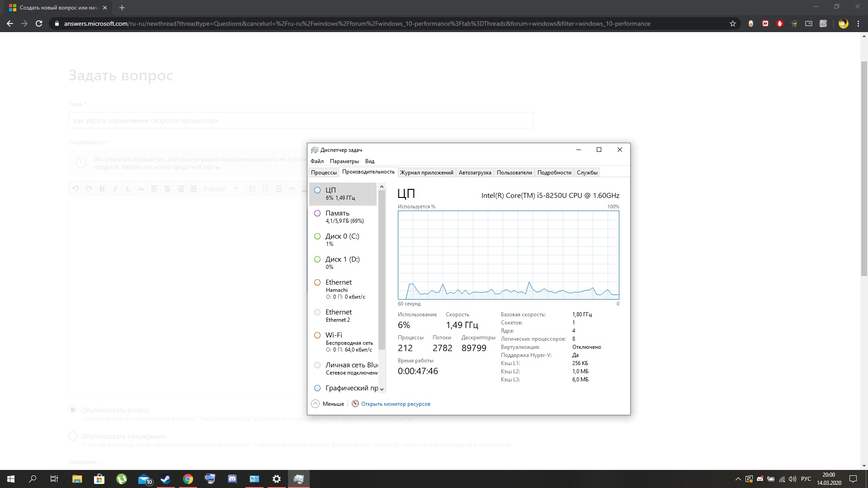Click the colorful house extension icon
The width and height of the screenshot is (868, 488).
pos(794,23)
